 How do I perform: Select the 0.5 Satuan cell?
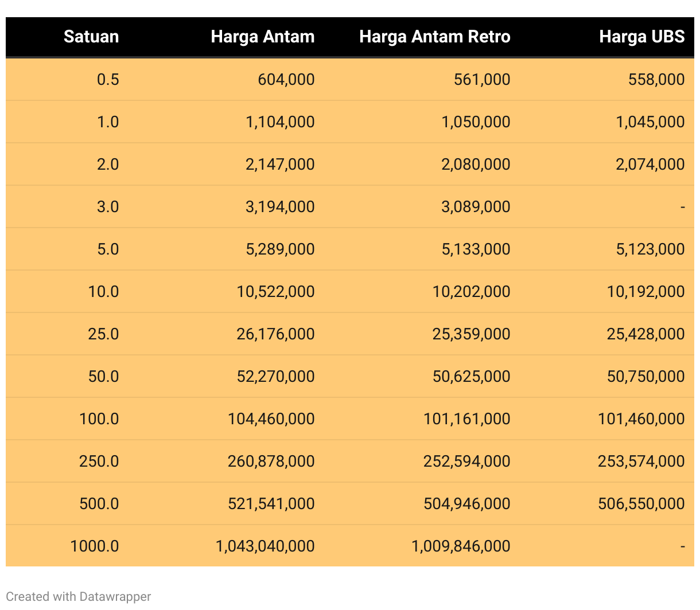pyautogui.click(x=108, y=79)
